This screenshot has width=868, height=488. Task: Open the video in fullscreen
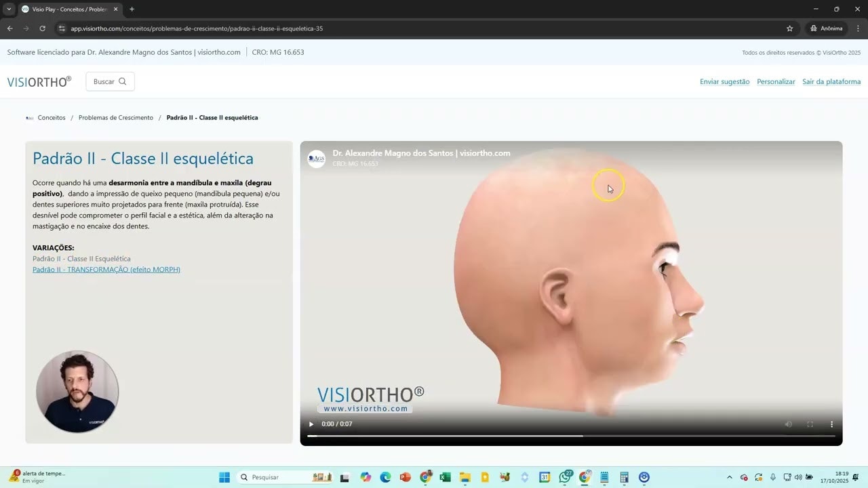pos(810,424)
